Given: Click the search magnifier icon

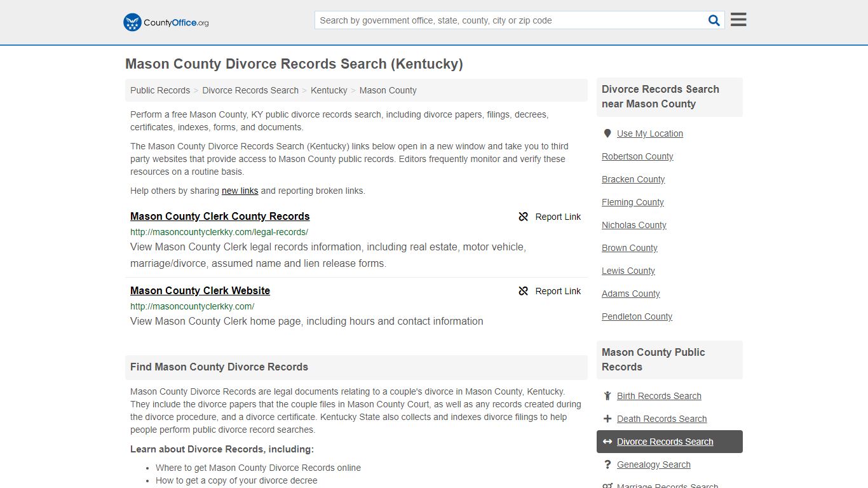Looking at the screenshot, I should coord(714,20).
